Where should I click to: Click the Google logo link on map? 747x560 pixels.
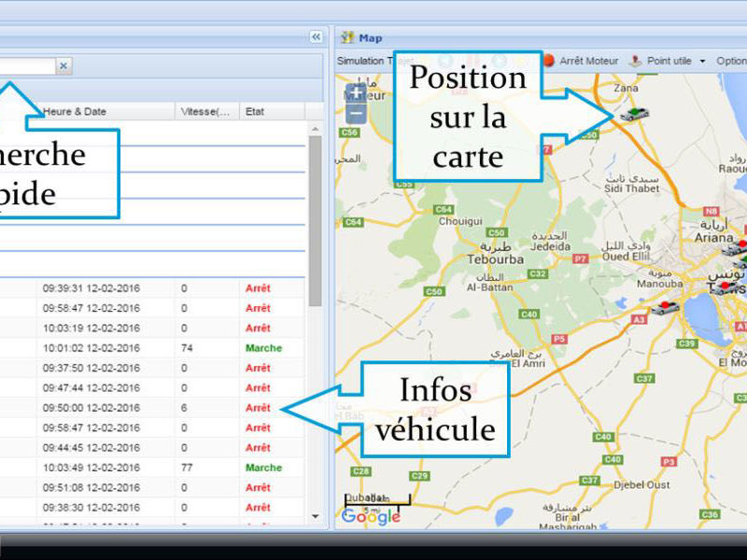tap(371, 516)
